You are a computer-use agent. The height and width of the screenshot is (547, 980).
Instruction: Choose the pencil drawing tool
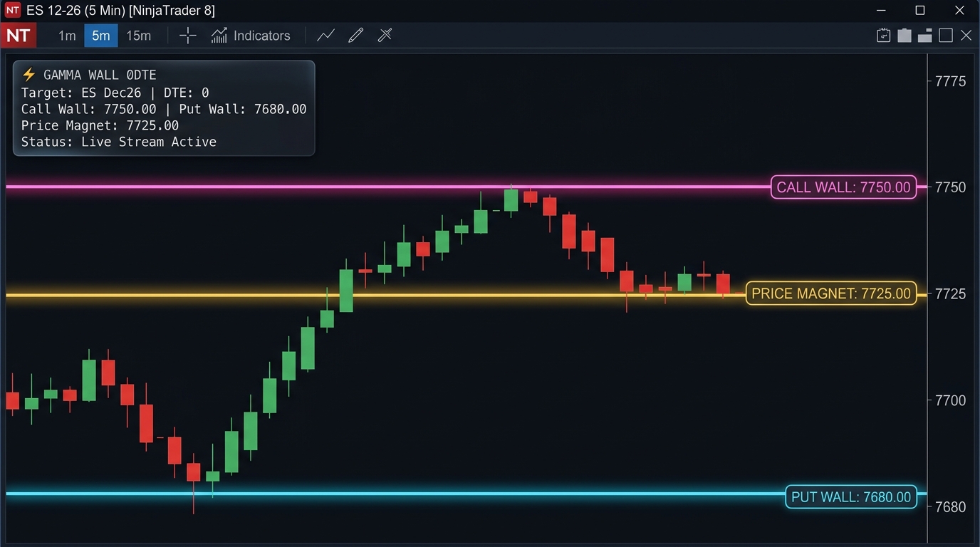[355, 36]
